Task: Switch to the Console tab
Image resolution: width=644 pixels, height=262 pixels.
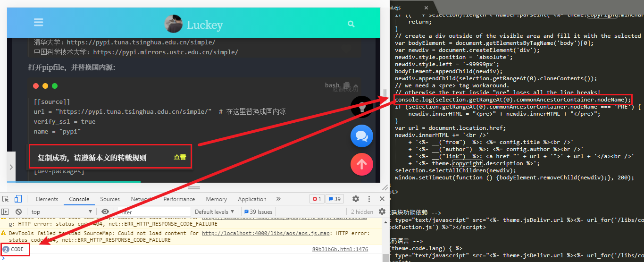Action: (x=79, y=199)
